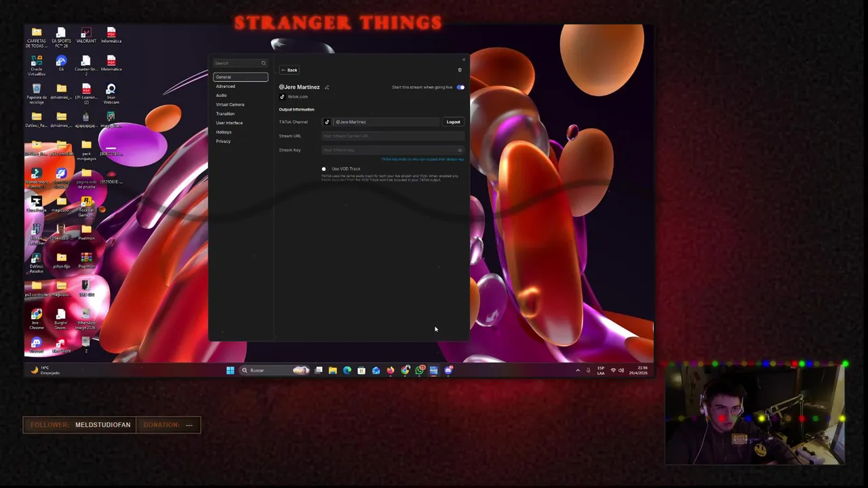Click the trash icon to delete output
The height and width of the screenshot is (488, 868).
[460, 70]
